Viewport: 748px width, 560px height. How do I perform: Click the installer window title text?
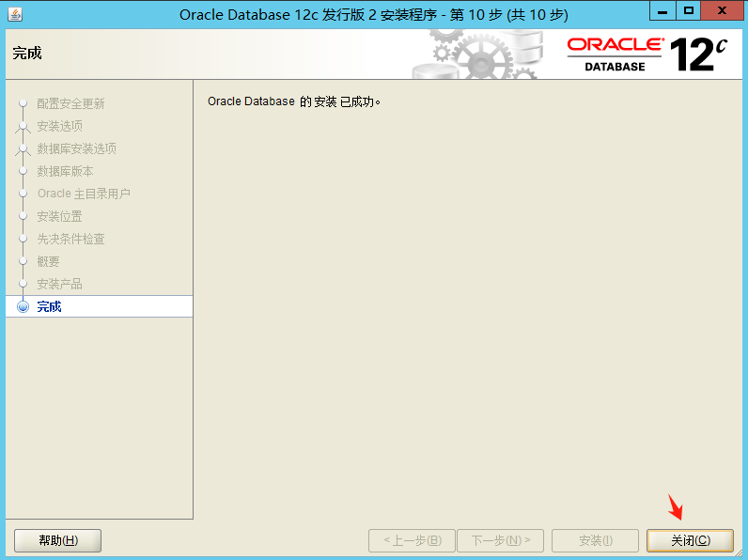373,14
